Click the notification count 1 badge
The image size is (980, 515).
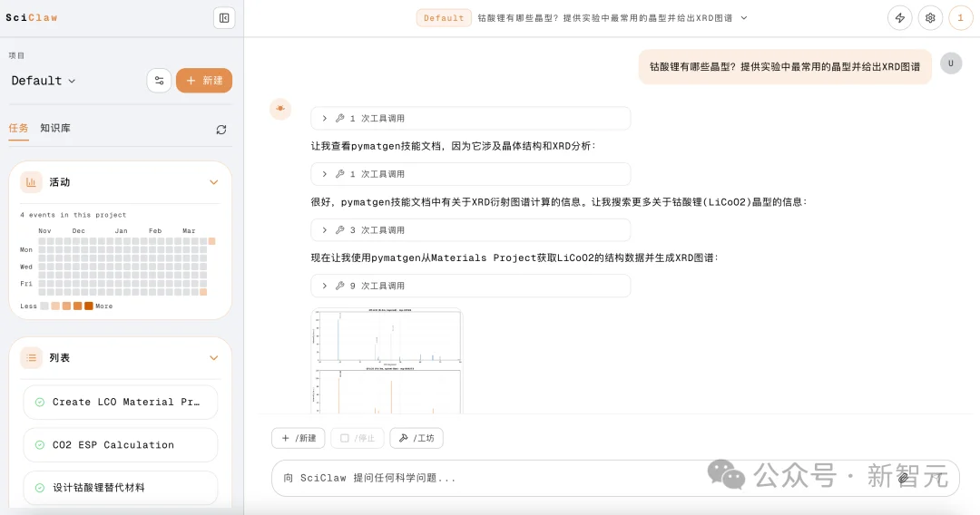point(960,18)
